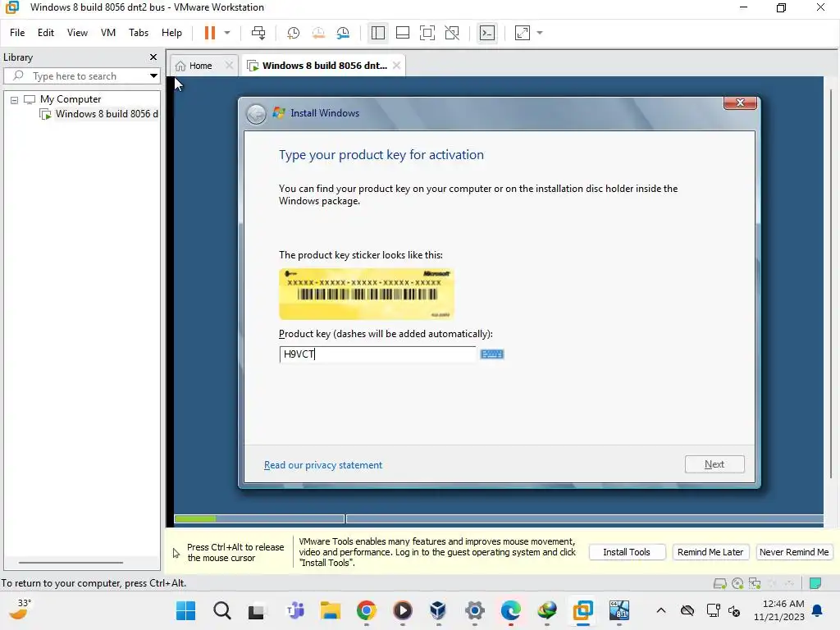Open the console view icon
The width and height of the screenshot is (840, 630).
coord(487,33)
